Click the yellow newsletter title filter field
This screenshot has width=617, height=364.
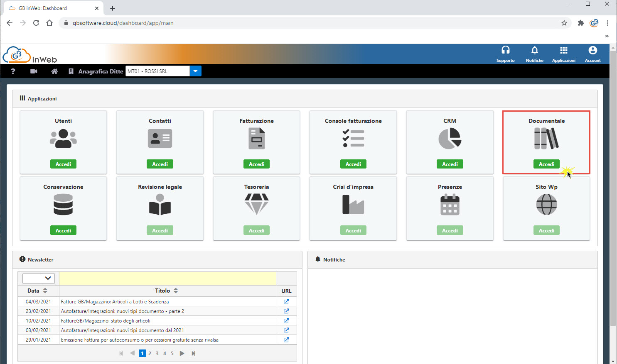pos(167,278)
